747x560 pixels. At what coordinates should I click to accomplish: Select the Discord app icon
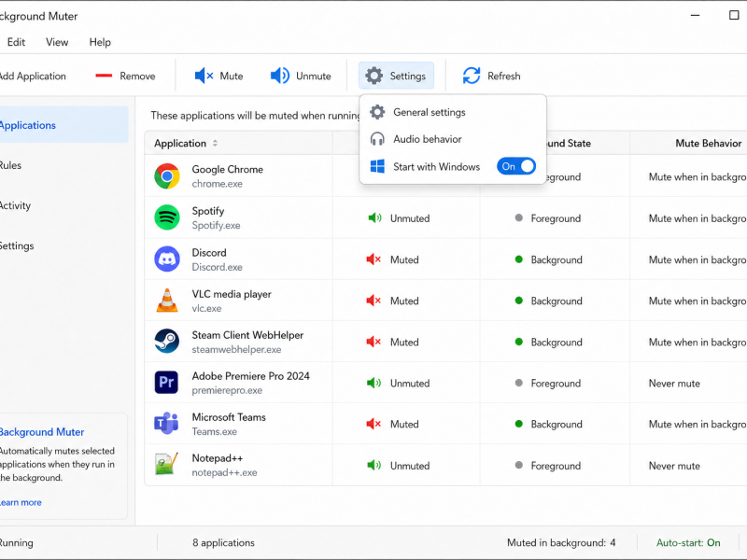[167, 259]
